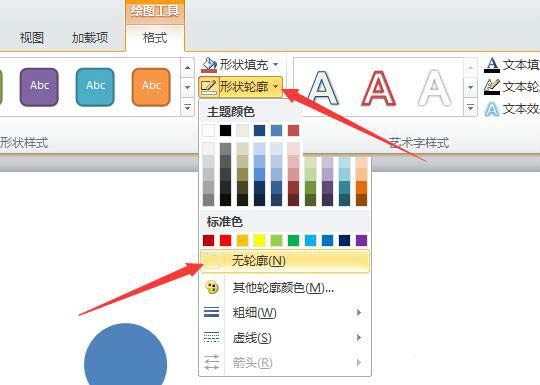The height and width of the screenshot is (385, 540).
Task: Click the line weight icon beside 粗细
Action: click(212, 312)
